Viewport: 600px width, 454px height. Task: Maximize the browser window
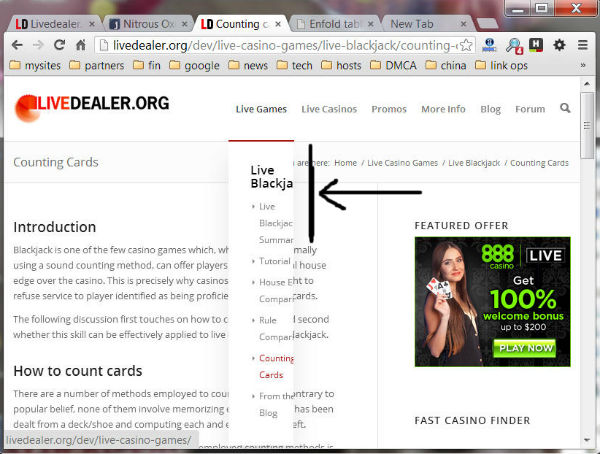541,8
